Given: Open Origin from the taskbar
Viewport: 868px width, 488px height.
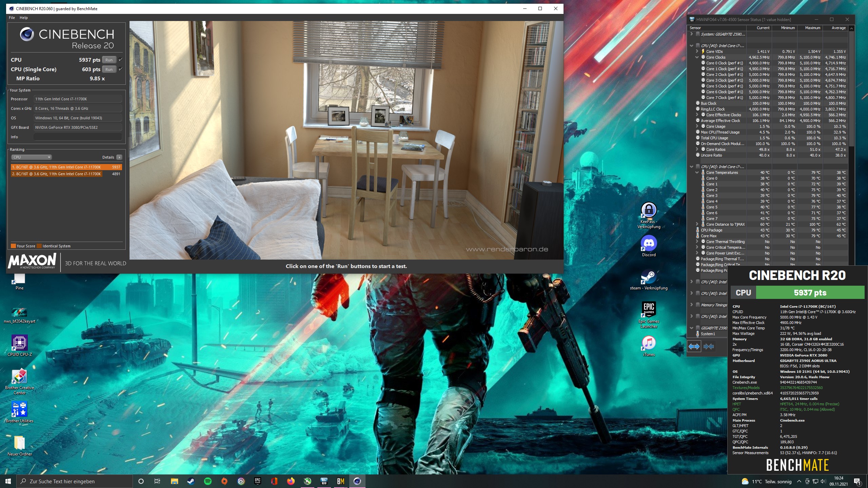Looking at the screenshot, I should [x=224, y=481].
